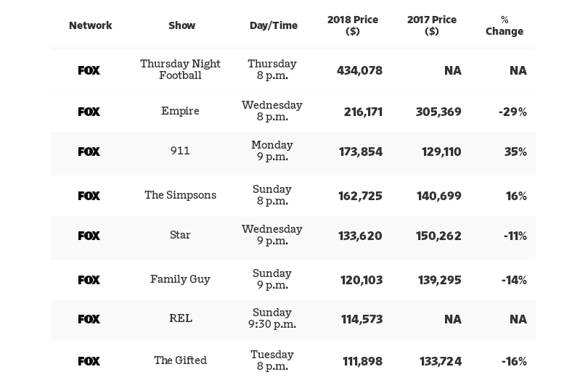Select the 35% change value for 911
Screen dimensions: 588x380
click(x=515, y=152)
